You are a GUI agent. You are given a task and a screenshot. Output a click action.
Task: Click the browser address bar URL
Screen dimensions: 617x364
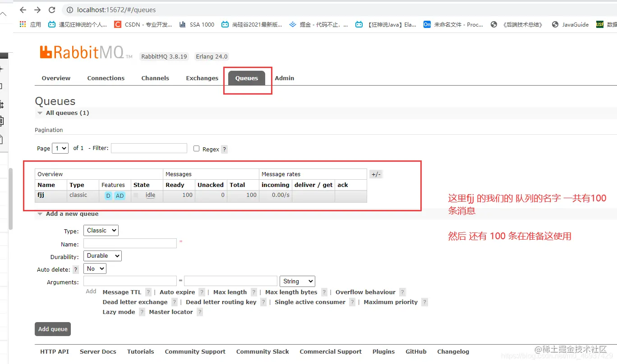[117, 10]
